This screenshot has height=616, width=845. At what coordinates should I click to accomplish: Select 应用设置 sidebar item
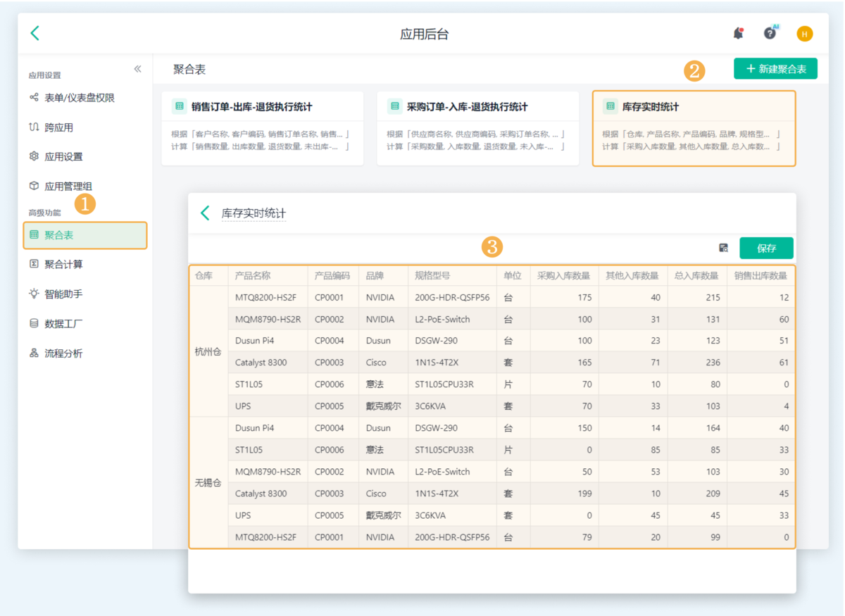(x=63, y=156)
